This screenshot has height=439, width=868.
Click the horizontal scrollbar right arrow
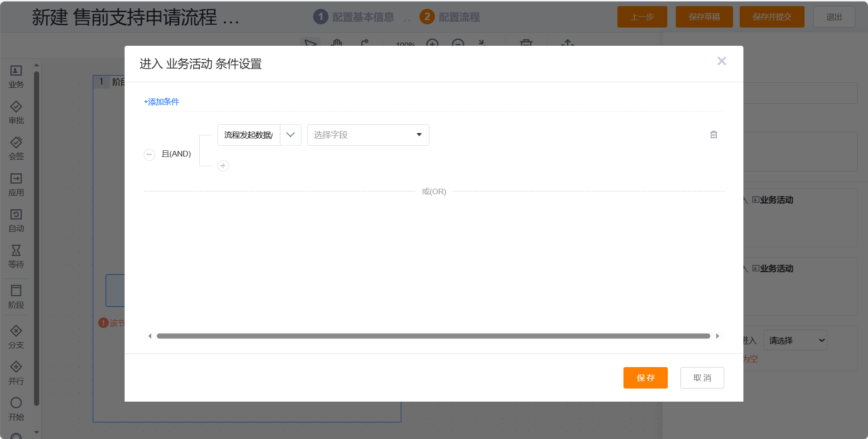tap(717, 336)
